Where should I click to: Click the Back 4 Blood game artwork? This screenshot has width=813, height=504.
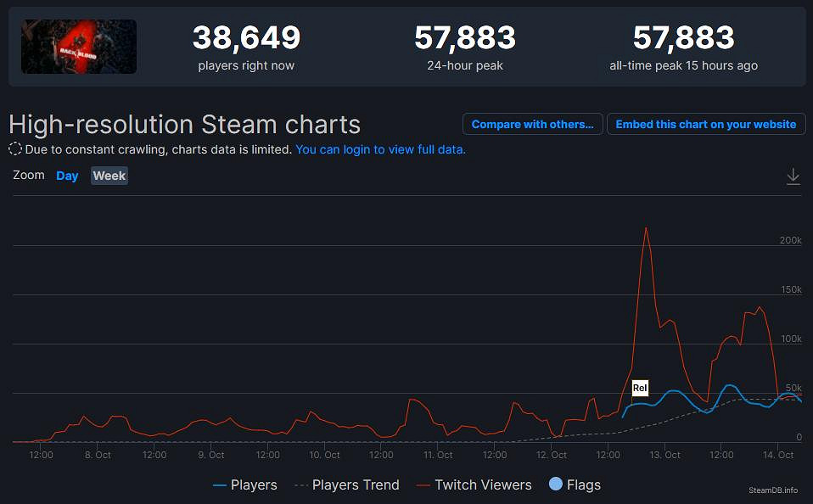78,47
